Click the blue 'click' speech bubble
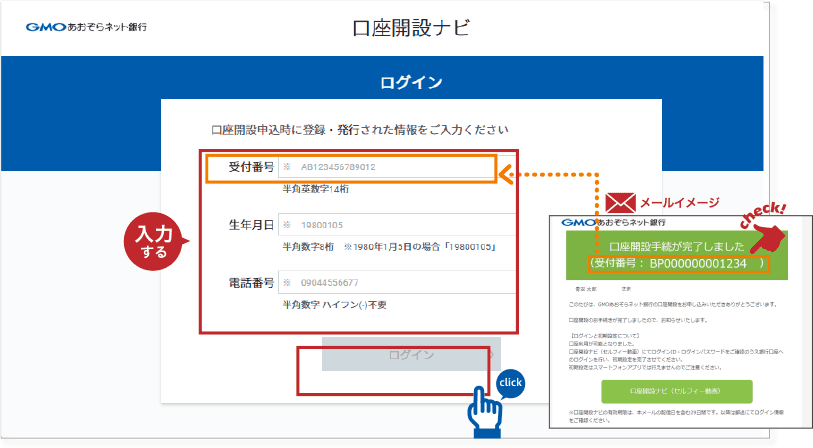Viewport: 813px width, 448px height. pos(510,384)
